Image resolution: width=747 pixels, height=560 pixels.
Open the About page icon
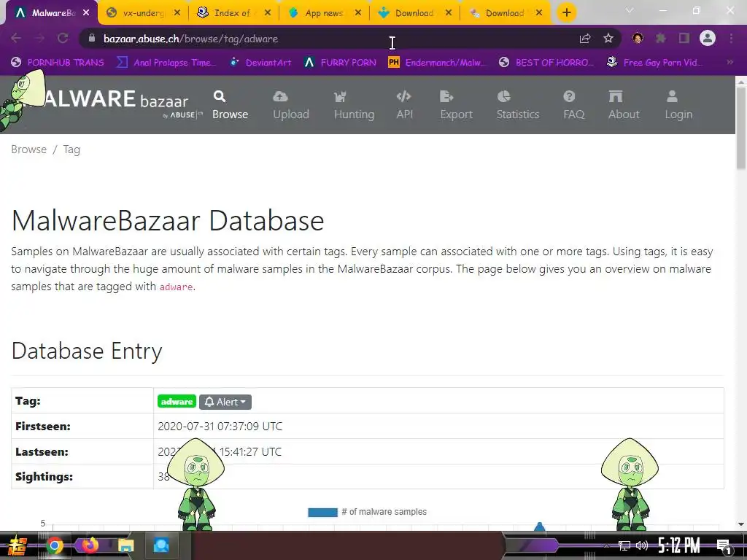pos(616,97)
